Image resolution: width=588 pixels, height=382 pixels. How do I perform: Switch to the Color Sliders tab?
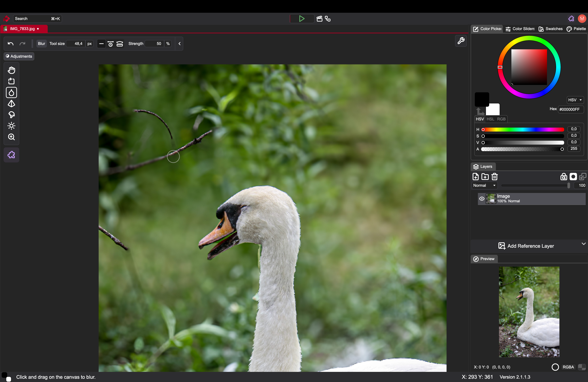coord(520,29)
